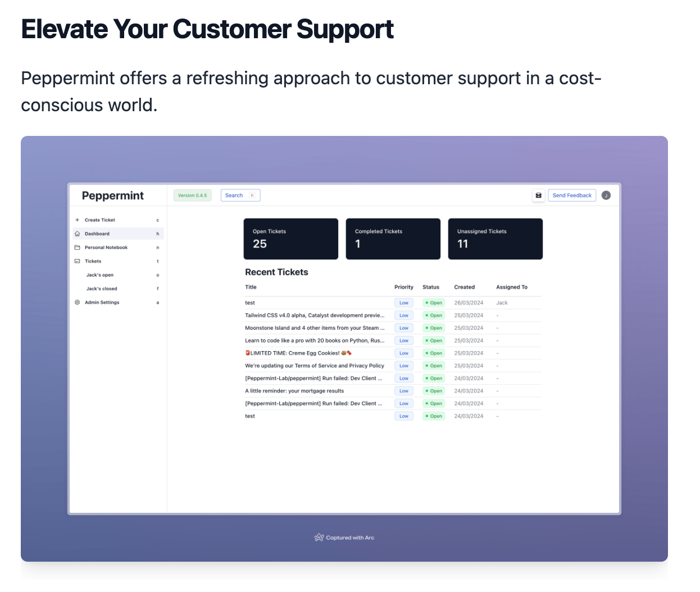The width and height of the screenshot is (700, 592).
Task: Click the Personal Notebook folder icon
Action: point(78,248)
